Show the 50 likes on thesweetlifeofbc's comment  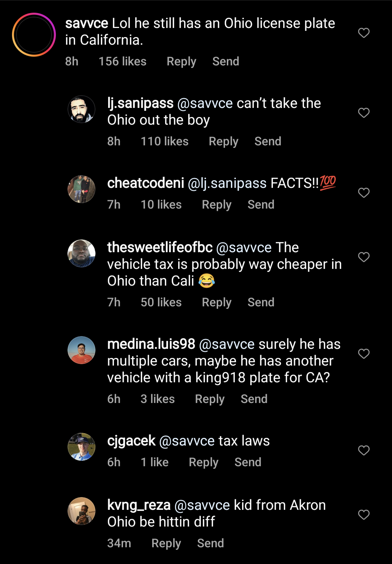(x=161, y=302)
